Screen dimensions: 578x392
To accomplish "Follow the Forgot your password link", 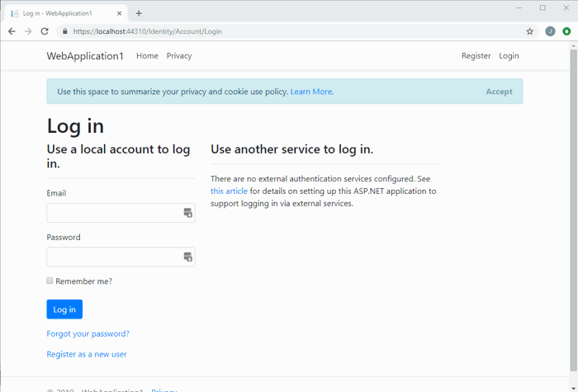I will pyautogui.click(x=88, y=334).
